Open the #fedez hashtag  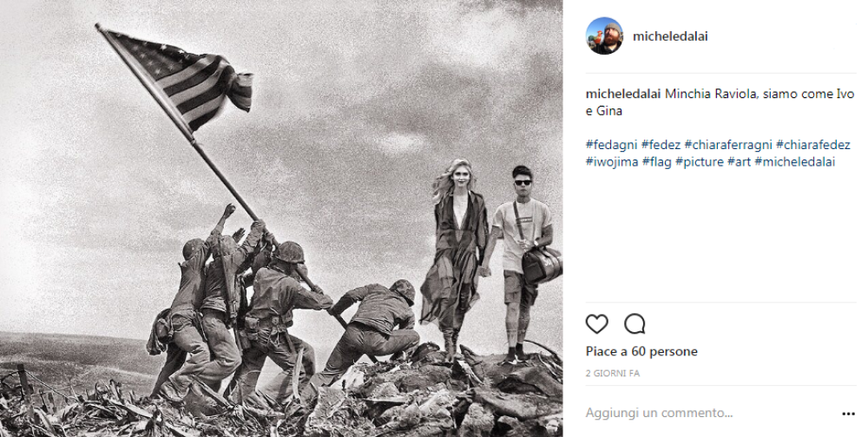pos(661,145)
